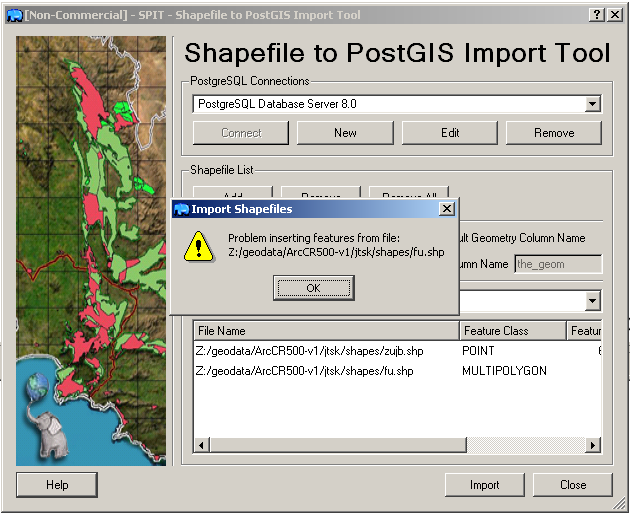
Task: Click the Connect button
Action: 241,133
